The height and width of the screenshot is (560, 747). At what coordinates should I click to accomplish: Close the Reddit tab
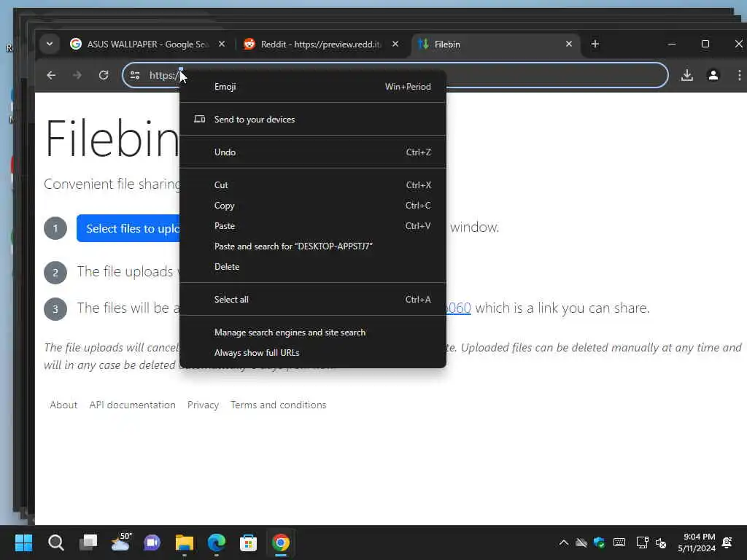[395, 44]
